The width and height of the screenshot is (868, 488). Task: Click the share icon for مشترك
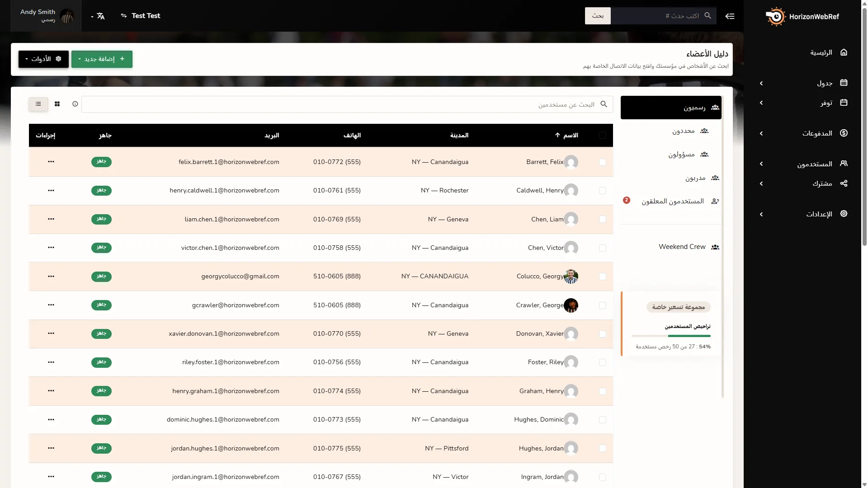point(844,183)
